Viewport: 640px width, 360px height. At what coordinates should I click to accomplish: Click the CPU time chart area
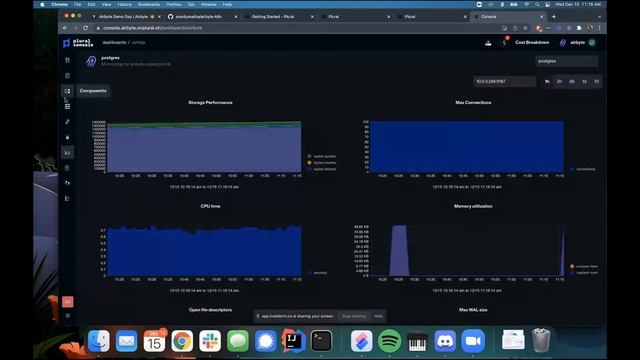tap(204, 251)
